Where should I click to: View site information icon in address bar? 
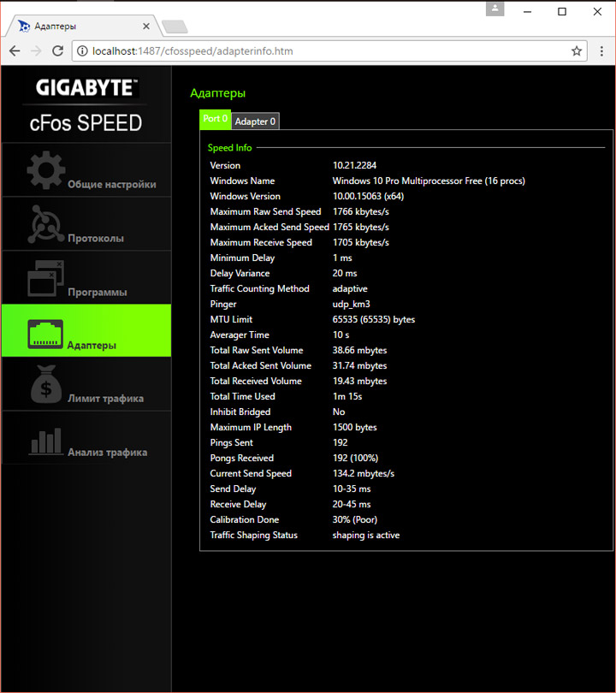pyautogui.click(x=82, y=50)
